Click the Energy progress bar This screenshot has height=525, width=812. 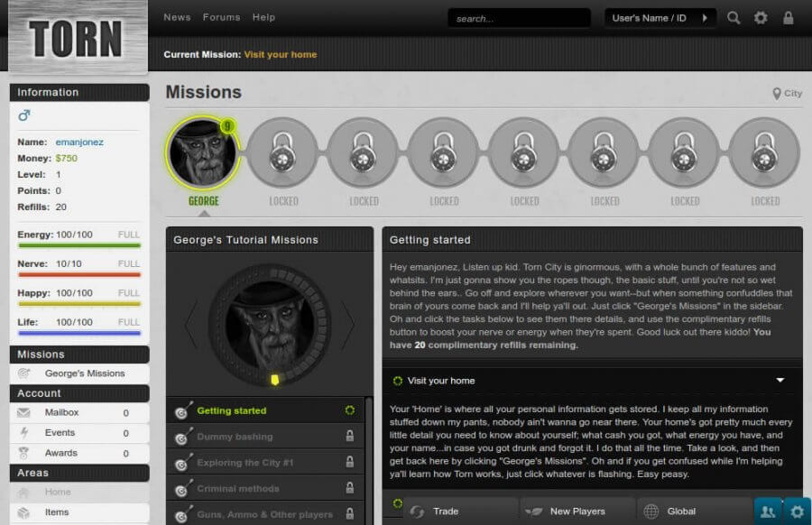(79, 245)
